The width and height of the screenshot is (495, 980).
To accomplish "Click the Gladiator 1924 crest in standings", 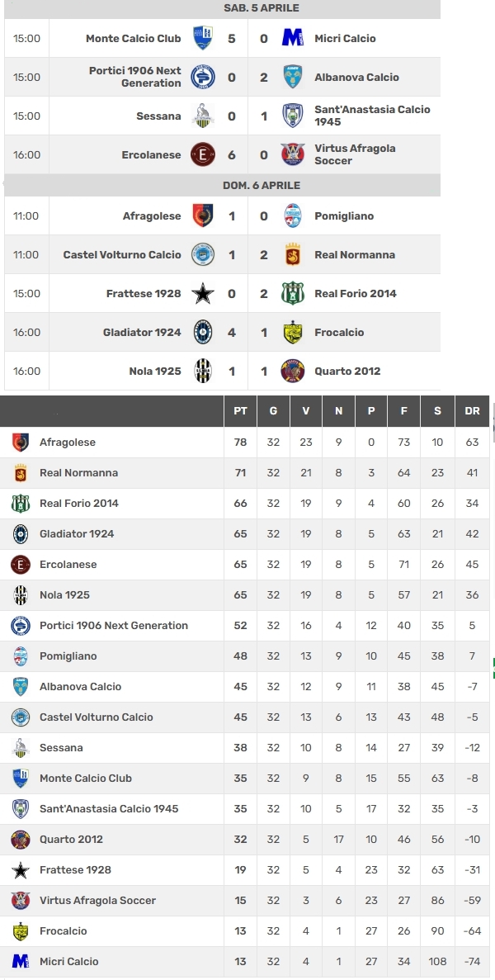I will click(21, 533).
